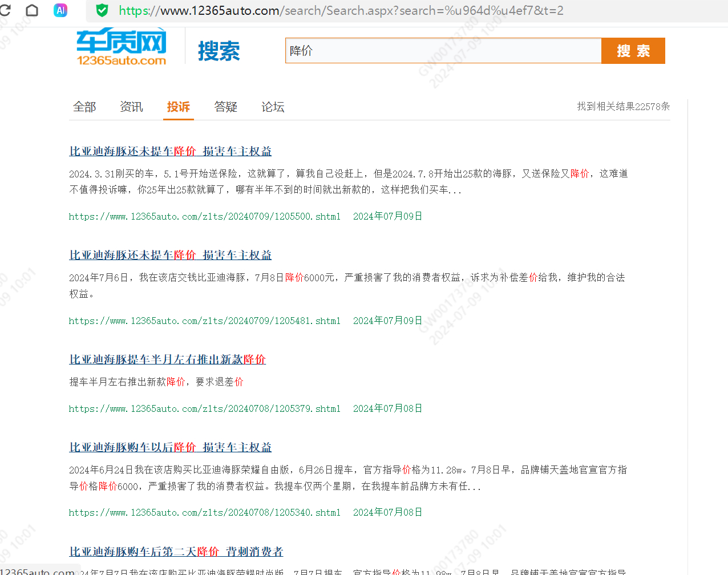Open the 比亚迪海豚提车半月左右推出新款降价 result
Screen dimensions: 728x575
click(x=168, y=359)
